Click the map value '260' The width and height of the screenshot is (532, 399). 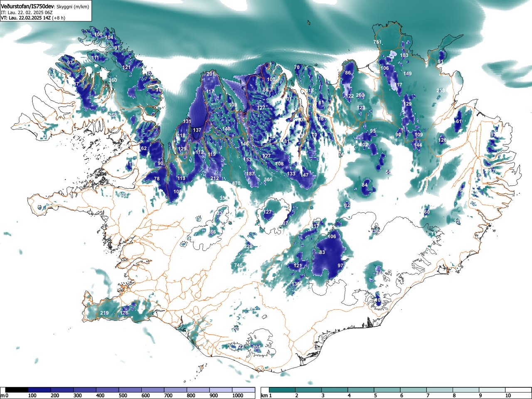360,96
